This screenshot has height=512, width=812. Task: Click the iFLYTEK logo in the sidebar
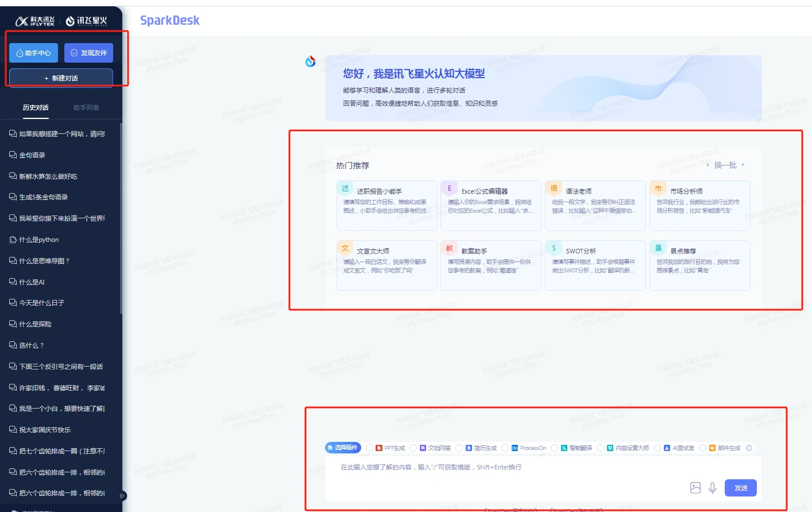[x=35, y=21]
